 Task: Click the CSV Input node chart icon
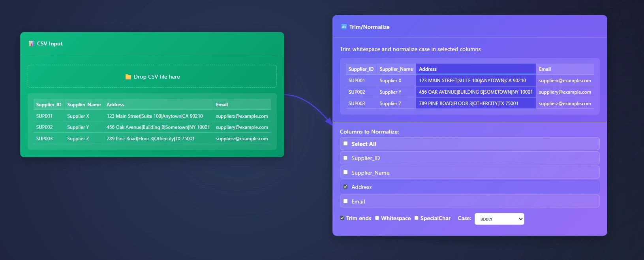click(x=32, y=43)
